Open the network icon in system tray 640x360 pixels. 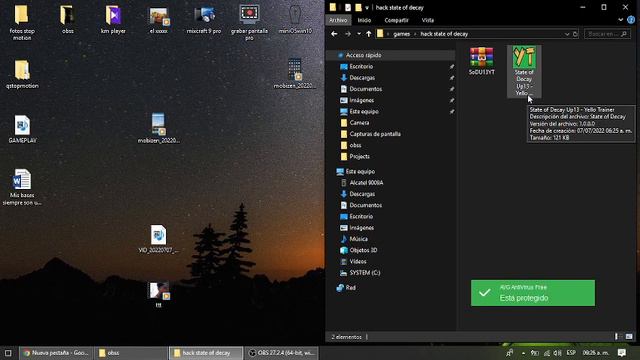click(547, 353)
